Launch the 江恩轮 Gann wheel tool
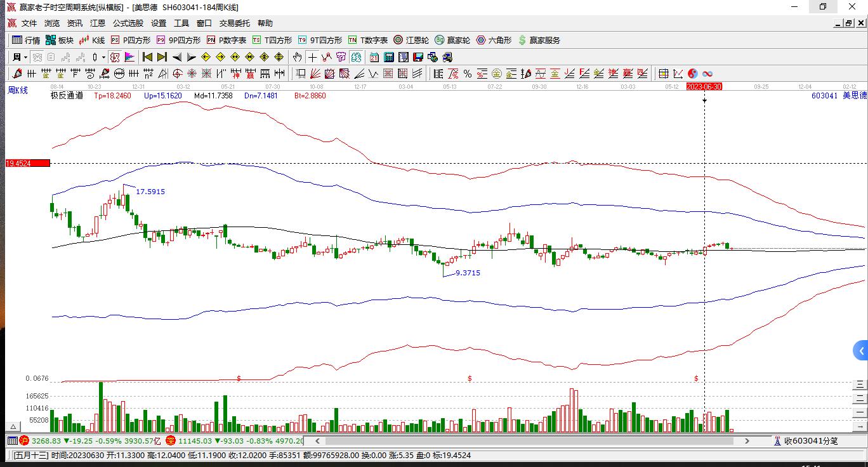Viewport: 868px width, 467px height. [411, 40]
